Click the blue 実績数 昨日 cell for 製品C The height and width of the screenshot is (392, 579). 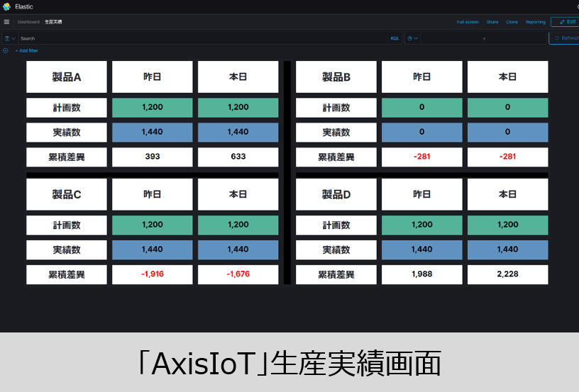pyautogui.click(x=152, y=250)
